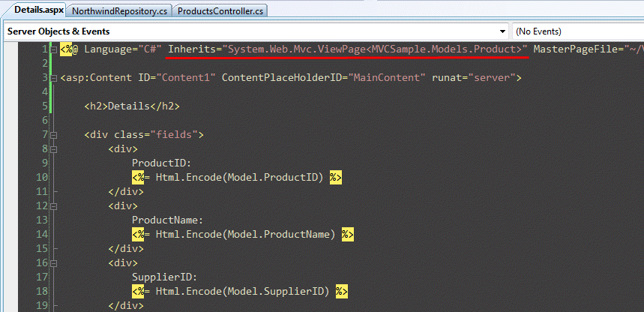
Task: Click the closing </div> on line 15
Action: click(126, 248)
